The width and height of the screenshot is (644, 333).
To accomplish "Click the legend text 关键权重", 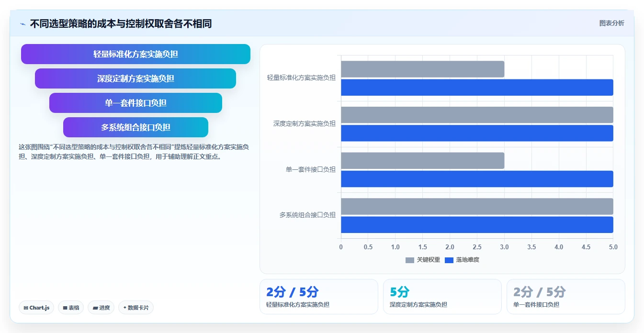I will click(x=428, y=260).
